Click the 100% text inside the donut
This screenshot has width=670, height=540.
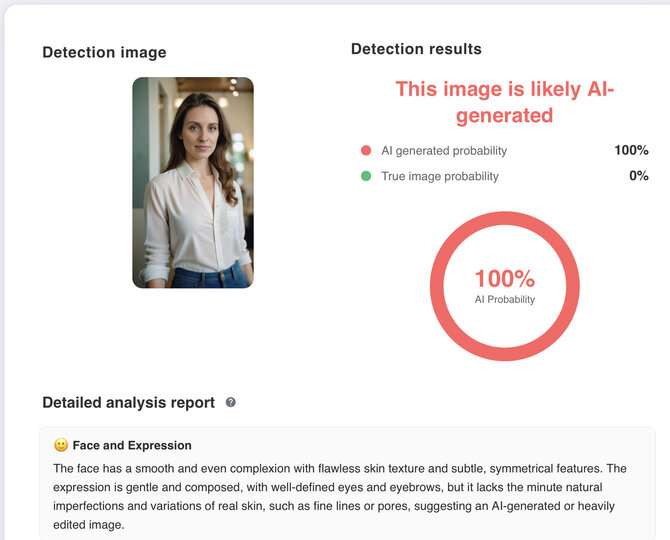[x=504, y=279]
